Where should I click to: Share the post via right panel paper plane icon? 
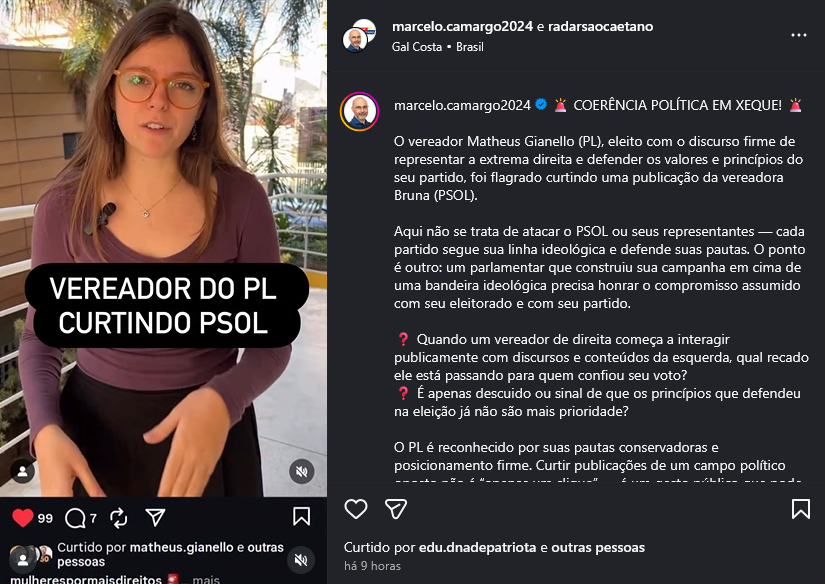pyautogui.click(x=396, y=509)
